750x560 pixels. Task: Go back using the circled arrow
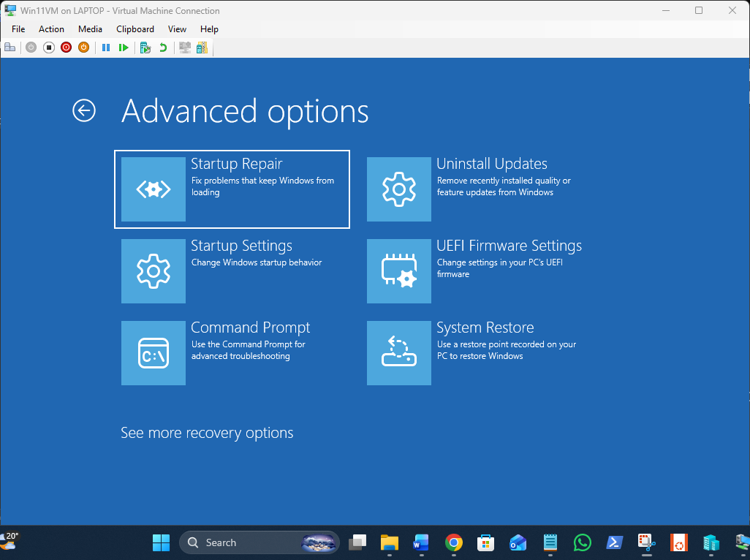click(x=84, y=110)
